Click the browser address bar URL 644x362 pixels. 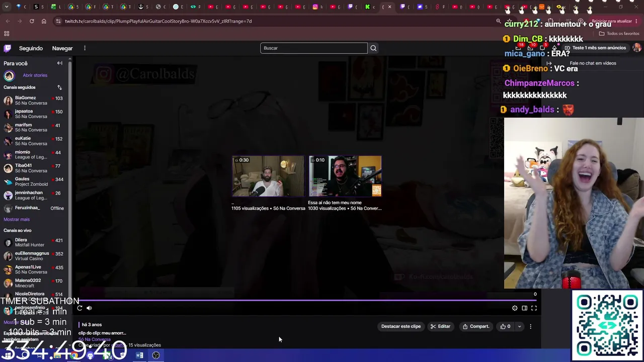(x=158, y=21)
